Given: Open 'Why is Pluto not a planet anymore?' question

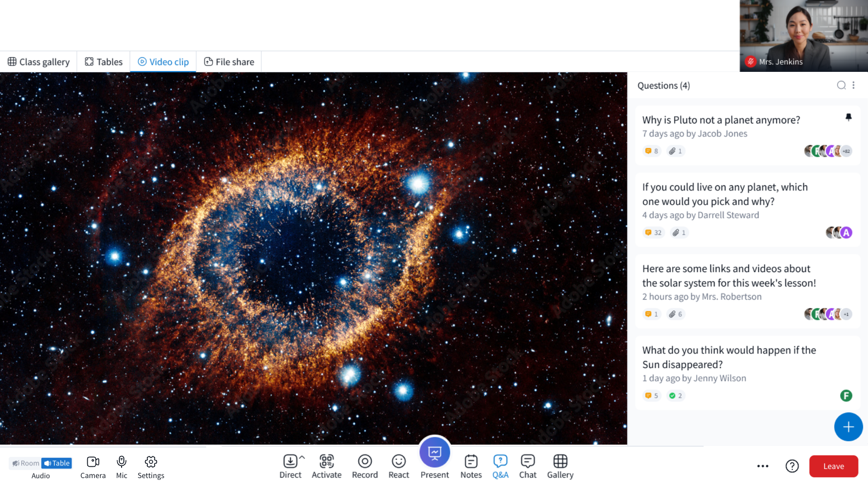Looking at the screenshot, I should [x=747, y=136].
